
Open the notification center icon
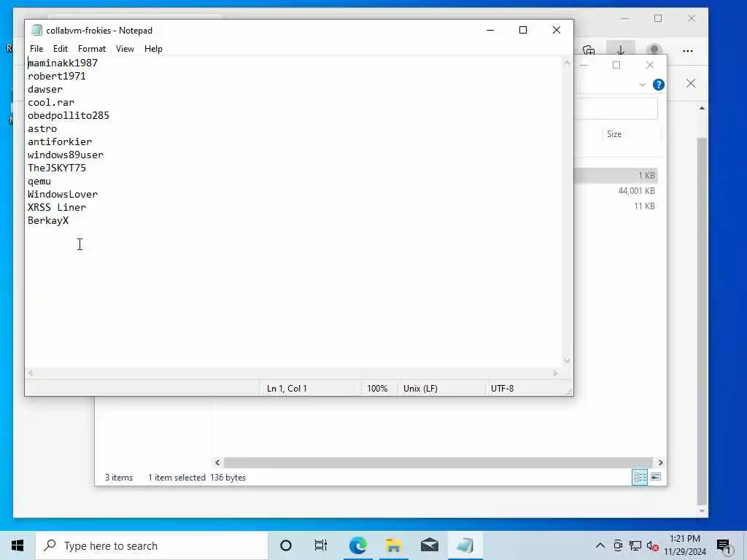coord(724,546)
